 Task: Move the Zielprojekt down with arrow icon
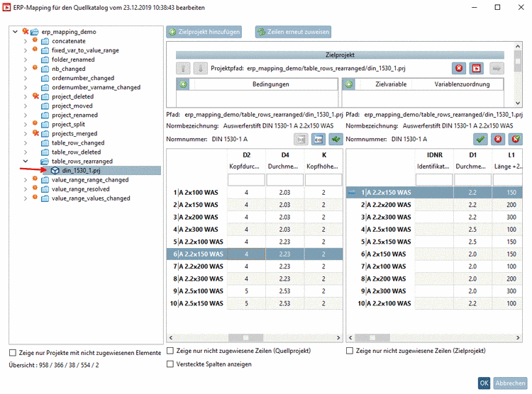tap(200, 69)
